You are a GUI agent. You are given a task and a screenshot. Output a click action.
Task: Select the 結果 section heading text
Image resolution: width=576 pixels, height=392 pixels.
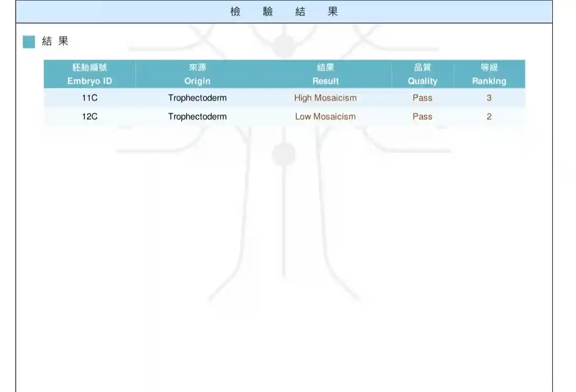pos(55,42)
